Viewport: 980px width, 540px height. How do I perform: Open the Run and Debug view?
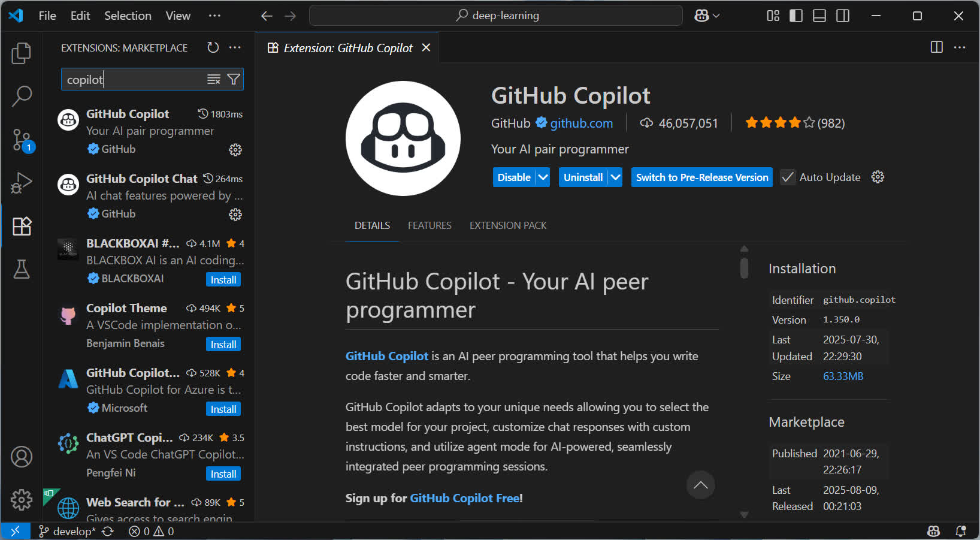(22, 183)
